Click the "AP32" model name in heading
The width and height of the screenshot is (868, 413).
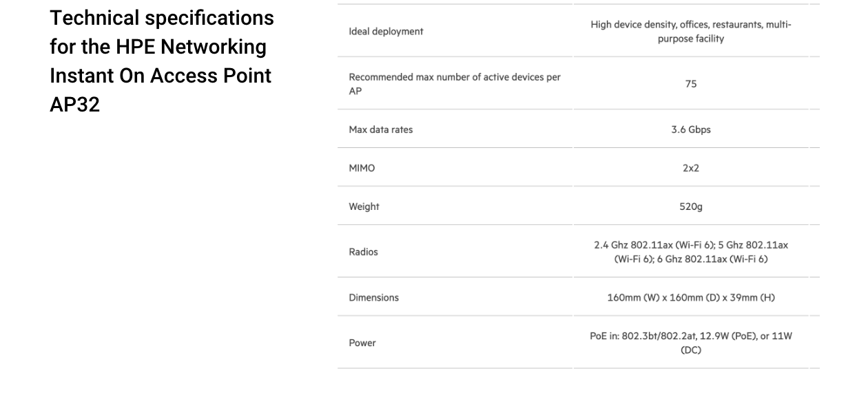coord(74,105)
